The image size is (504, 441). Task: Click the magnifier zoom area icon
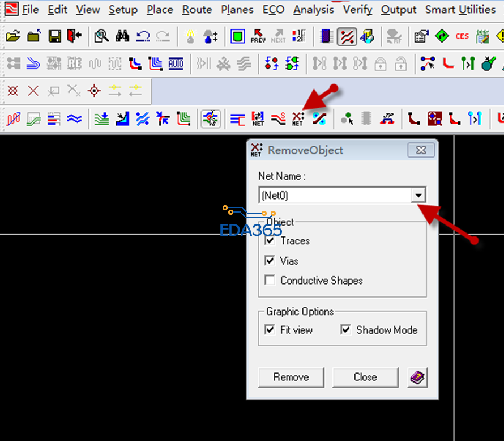click(x=101, y=36)
